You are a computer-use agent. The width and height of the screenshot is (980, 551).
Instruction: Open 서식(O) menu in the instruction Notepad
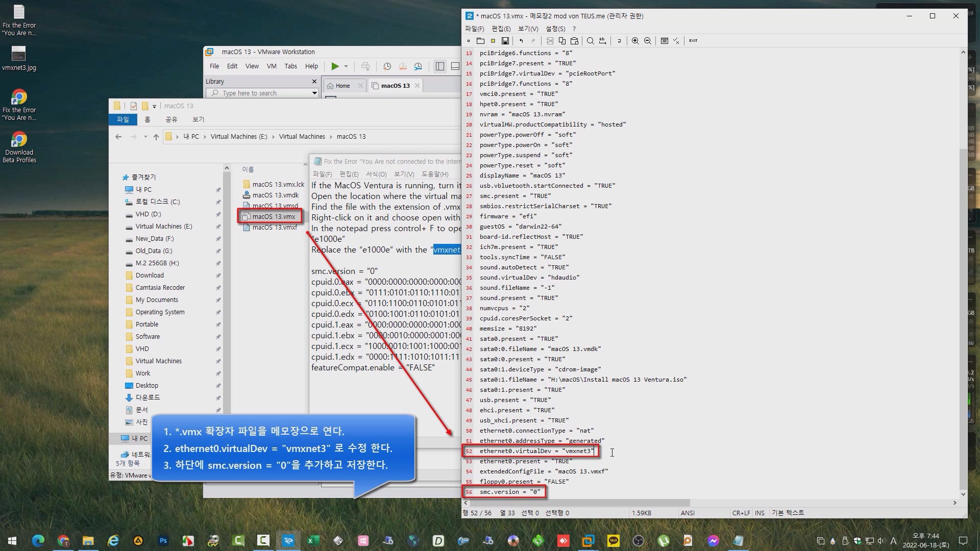click(376, 174)
